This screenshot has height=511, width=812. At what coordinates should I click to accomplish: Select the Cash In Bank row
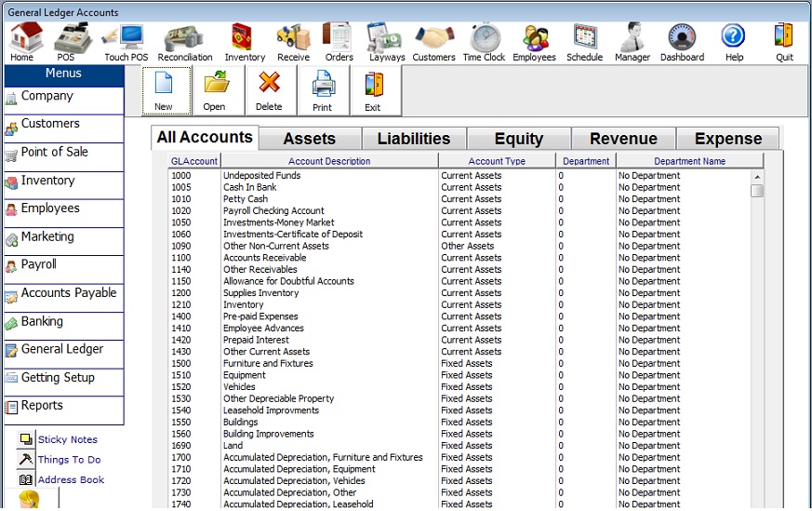(459, 187)
